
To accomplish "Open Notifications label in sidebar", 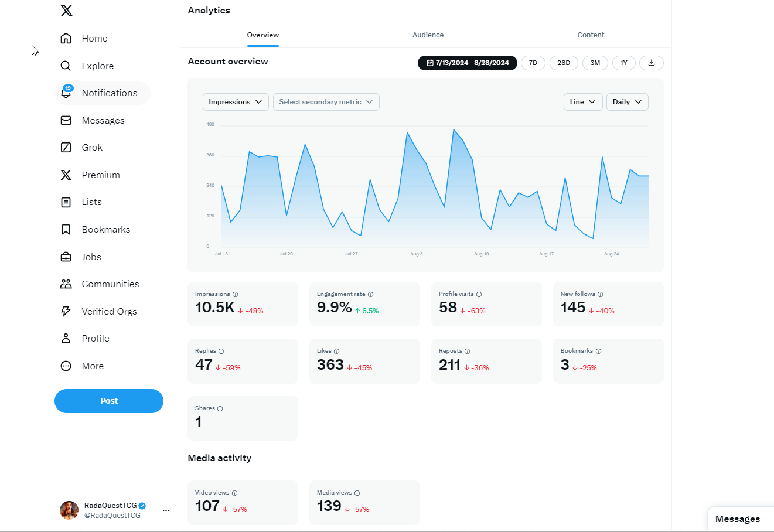I will (x=110, y=93).
